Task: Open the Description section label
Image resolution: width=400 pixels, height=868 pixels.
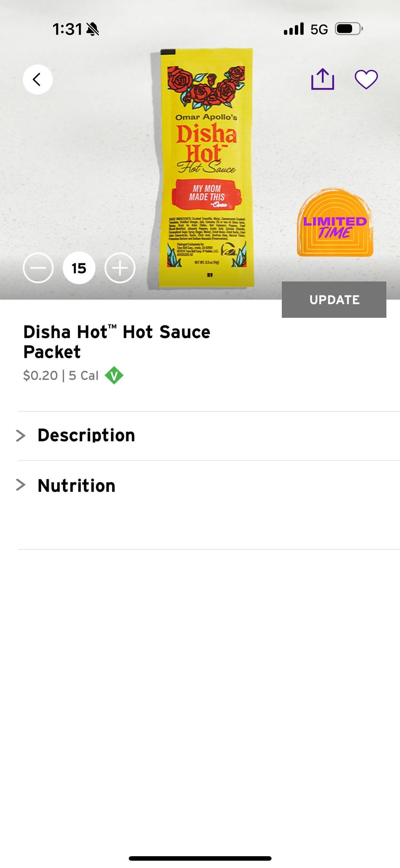Action: click(86, 435)
